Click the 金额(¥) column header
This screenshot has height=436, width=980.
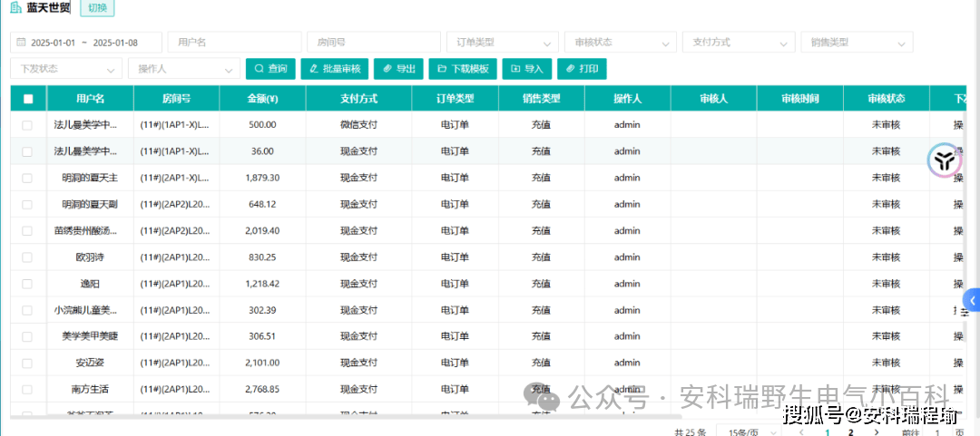point(262,99)
